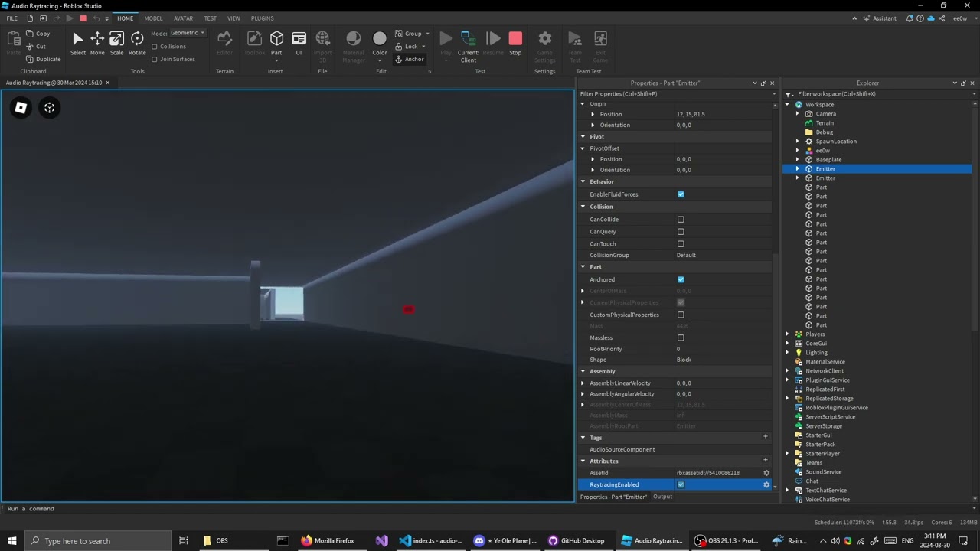Click the camera control icon in viewport

pos(49,108)
